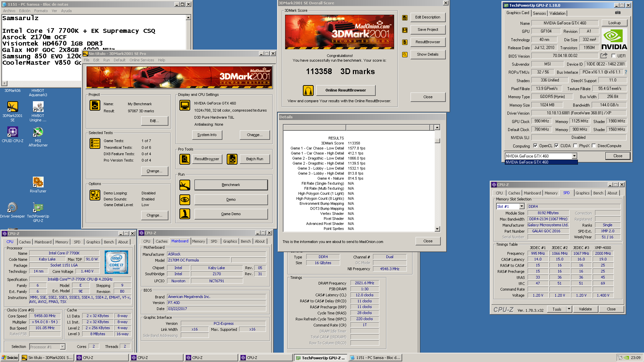
Task: Click the Demo eye icon
Action: click(x=185, y=199)
